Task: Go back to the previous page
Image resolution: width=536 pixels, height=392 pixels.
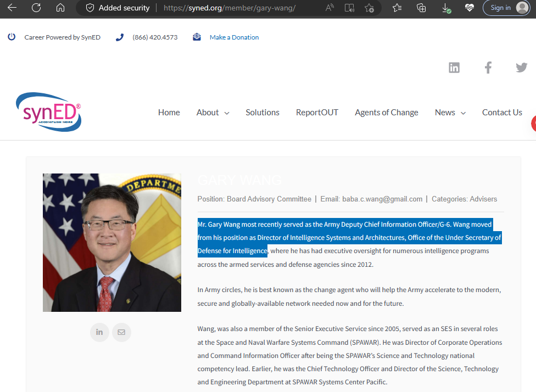Action: 12,8
